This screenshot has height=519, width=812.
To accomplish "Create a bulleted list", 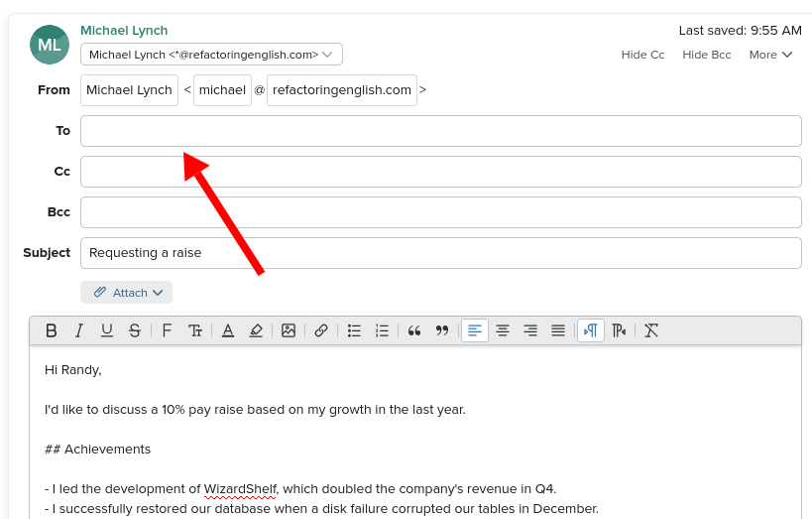I will (x=354, y=330).
